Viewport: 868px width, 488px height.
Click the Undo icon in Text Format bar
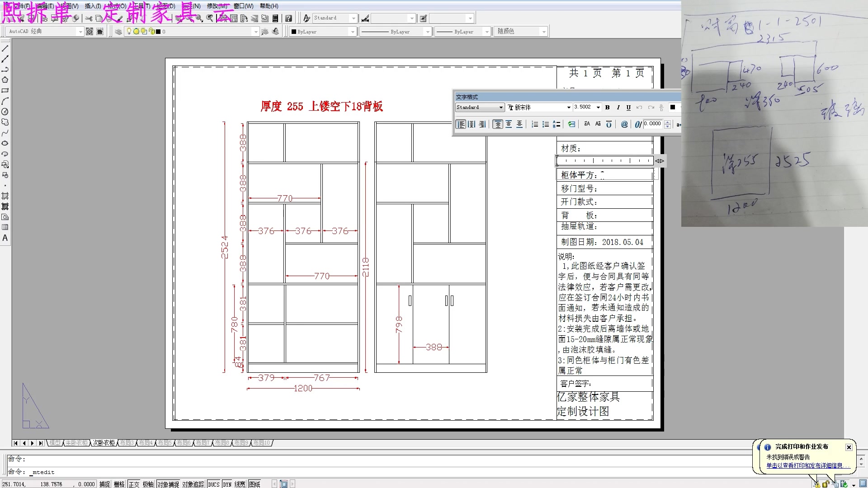pos(639,107)
